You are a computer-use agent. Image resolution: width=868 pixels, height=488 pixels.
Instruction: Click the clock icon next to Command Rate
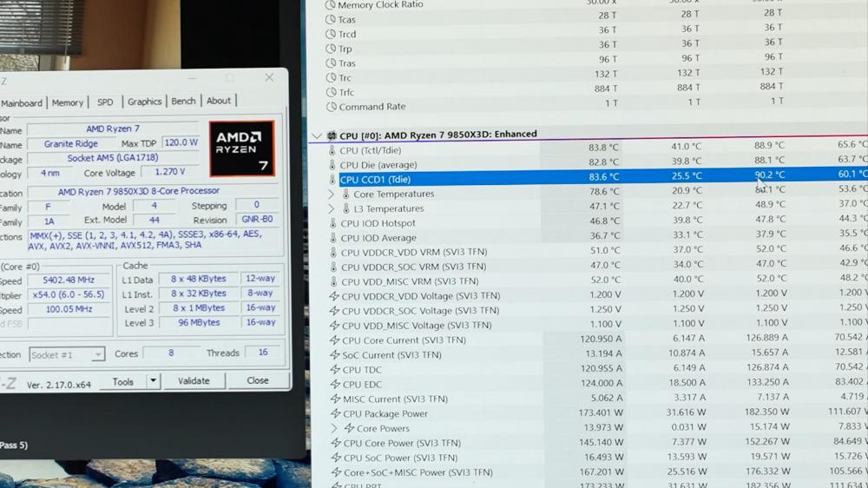pyautogui.click(x=331, y=107)
